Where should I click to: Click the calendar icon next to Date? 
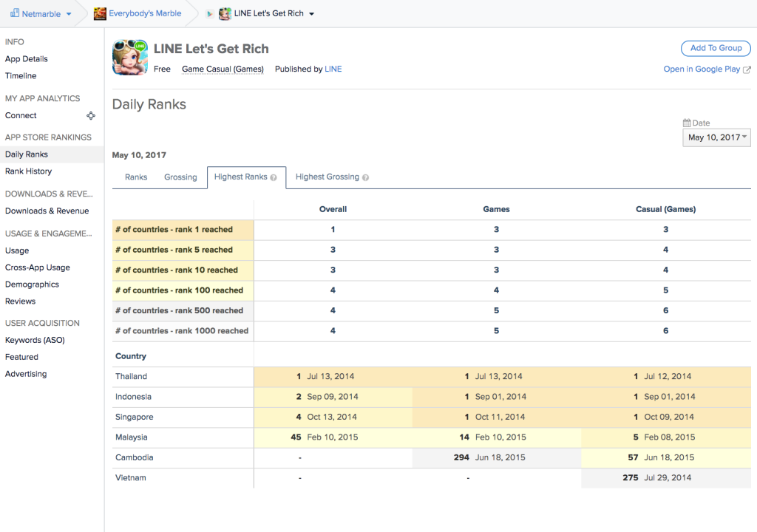click(x=687, y=123)
